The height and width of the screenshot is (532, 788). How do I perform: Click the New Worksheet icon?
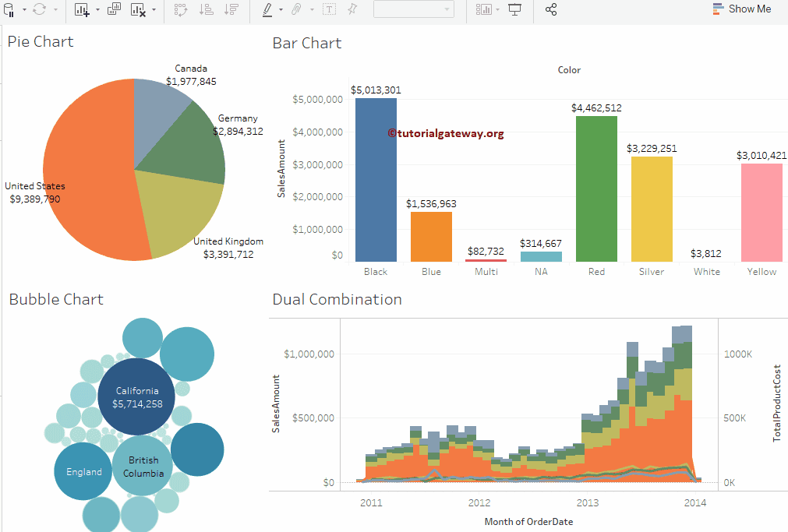click(82, 9)
